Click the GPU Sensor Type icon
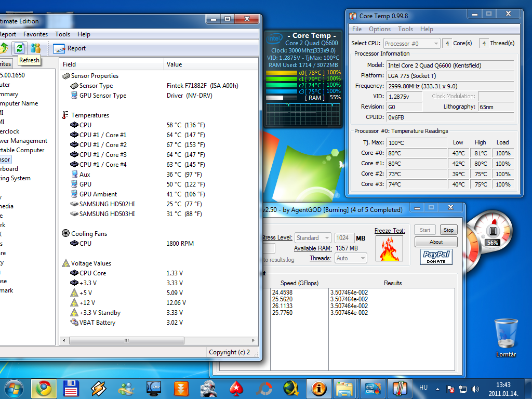Screen dimensions: 532x399 click(x=74, y=96)
